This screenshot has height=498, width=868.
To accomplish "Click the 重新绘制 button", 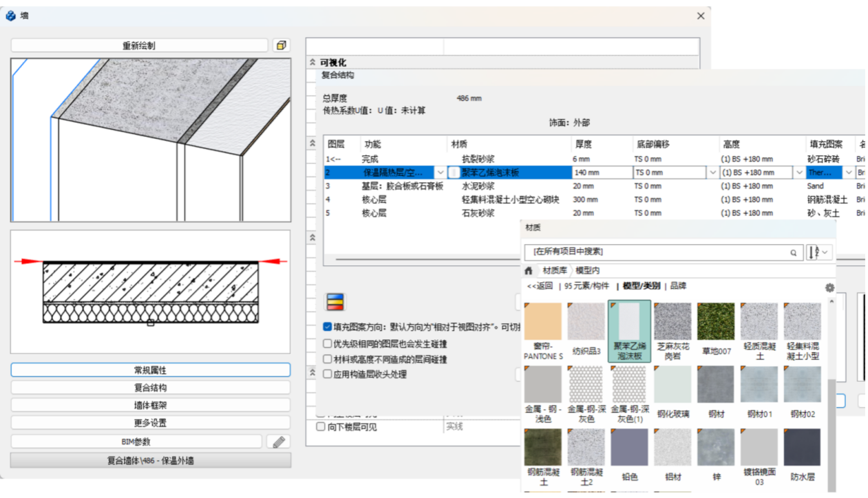I will point(139,45).
